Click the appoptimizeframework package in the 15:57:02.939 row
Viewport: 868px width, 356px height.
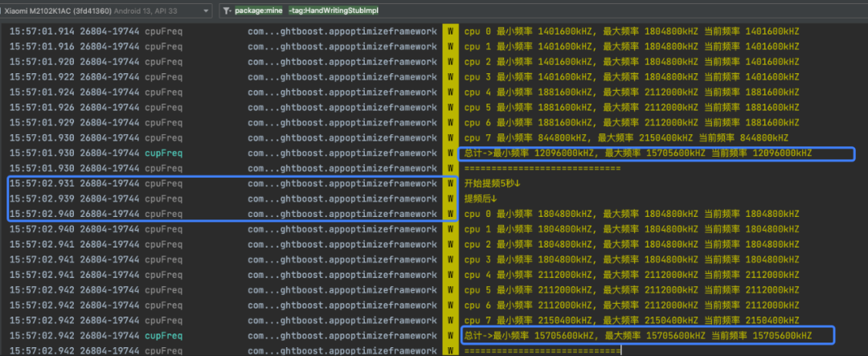(x=342, y=198)
